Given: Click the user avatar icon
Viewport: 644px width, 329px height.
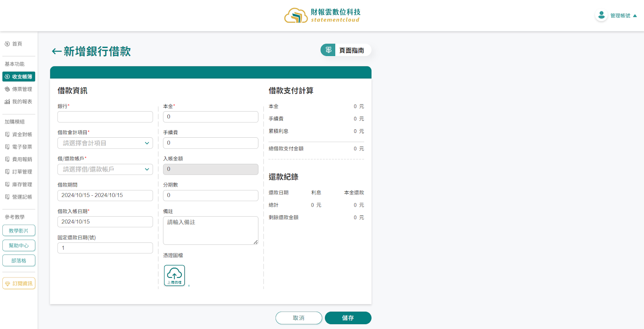Looking at the screenshot, I should pyautogui.click(x=601, y=15).
